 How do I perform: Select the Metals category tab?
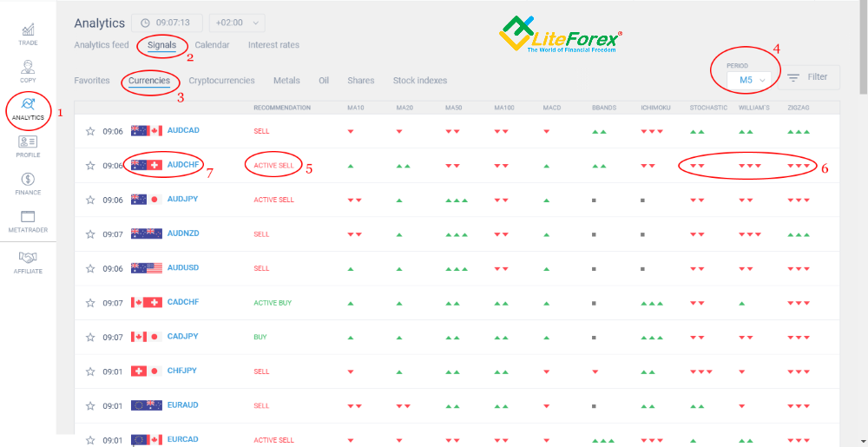(x=286, y=80)
